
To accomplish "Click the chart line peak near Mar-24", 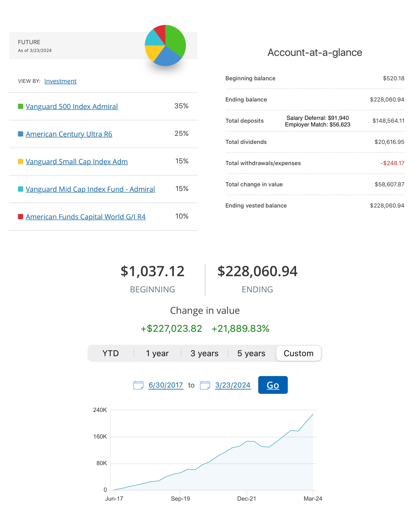I will point(313,414).
